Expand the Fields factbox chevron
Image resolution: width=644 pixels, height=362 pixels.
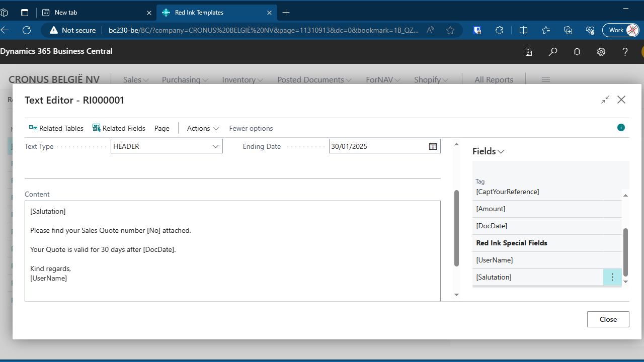[x=501, y=151]
